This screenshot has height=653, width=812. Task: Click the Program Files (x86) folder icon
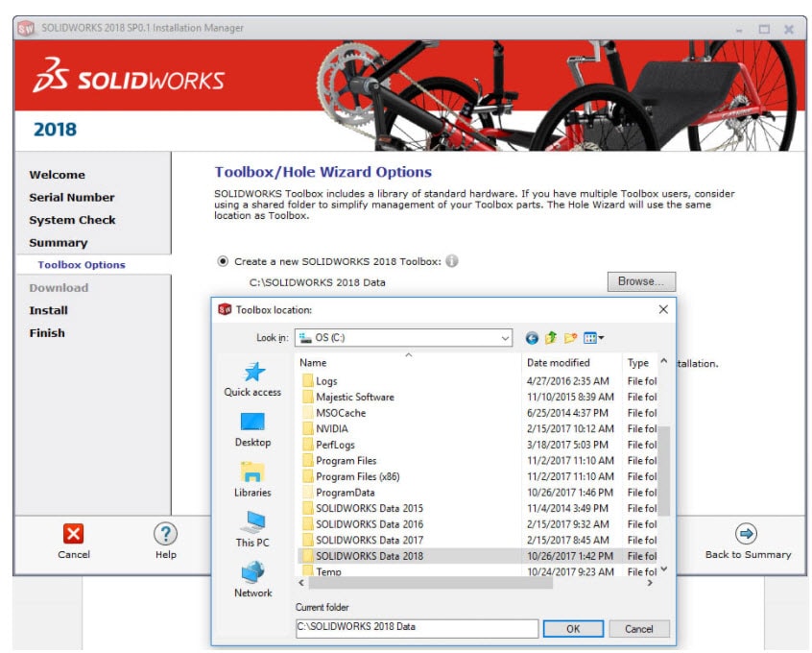pyautogui.click(x=307, y=477)
